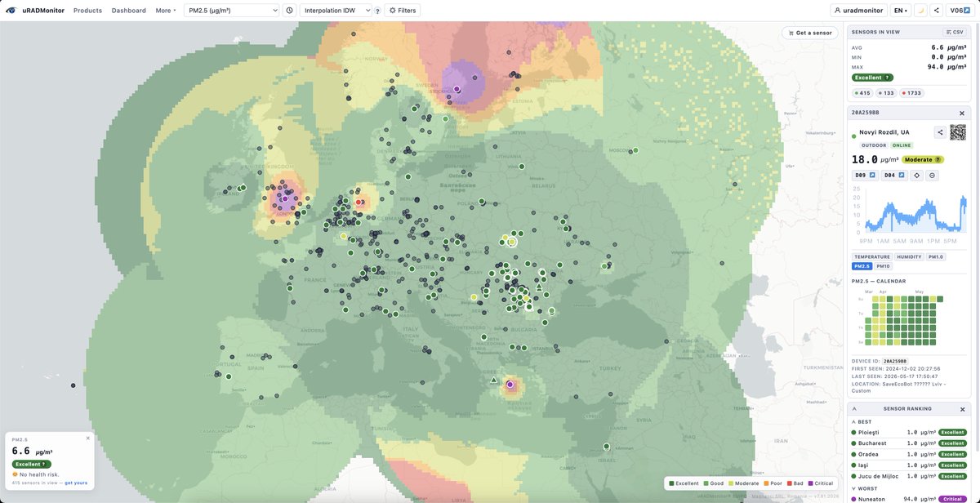Screen dimensions: 980x503
Task: Toggle the Good legend item
Action: (715, 483)
